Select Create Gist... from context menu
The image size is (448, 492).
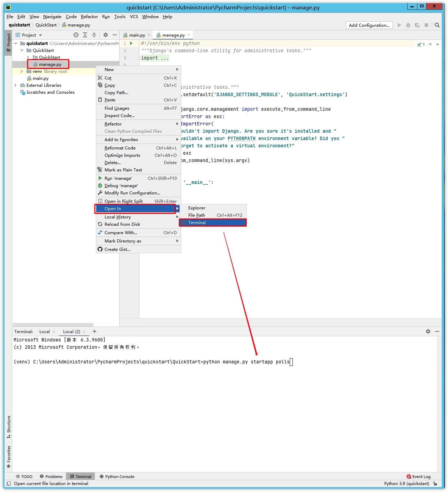coord(138,249)
